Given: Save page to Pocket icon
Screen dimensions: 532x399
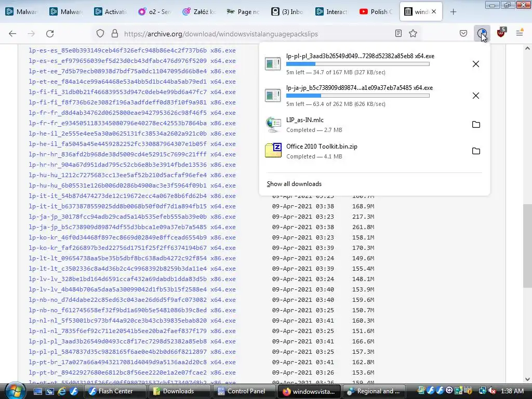Looking at the screenshot, I should point(463,33).
